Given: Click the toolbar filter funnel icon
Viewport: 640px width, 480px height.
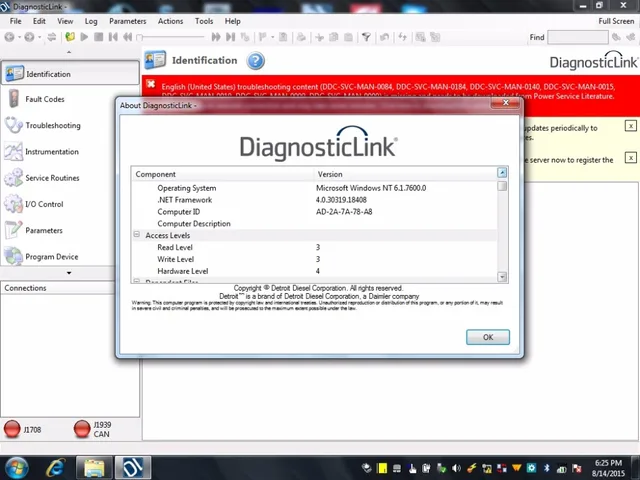Looking at the screenshot, I should click(366, 37).
